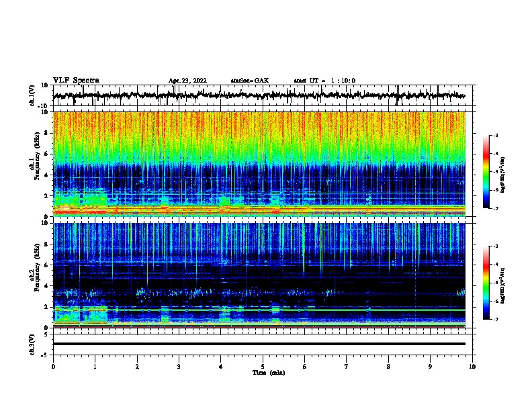Click the "6" kHz tick on ch.1 spectrogram
The width and height of the screenshot is (532, 411).
(47, 154)
